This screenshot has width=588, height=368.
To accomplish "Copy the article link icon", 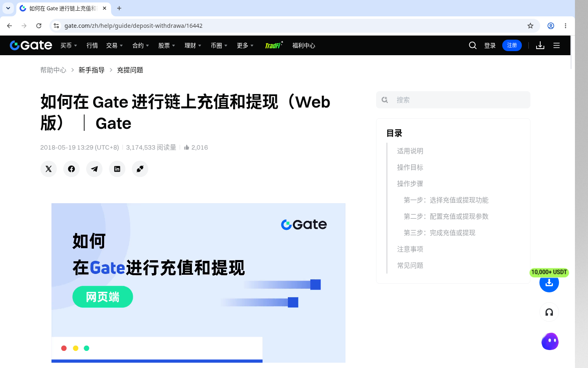I will pos(140,169).
